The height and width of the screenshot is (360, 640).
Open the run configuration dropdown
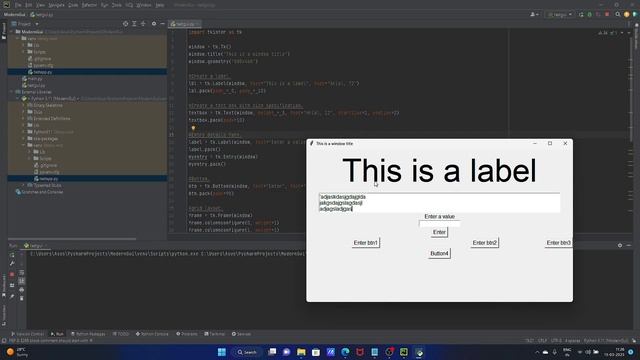click(560, 14)
